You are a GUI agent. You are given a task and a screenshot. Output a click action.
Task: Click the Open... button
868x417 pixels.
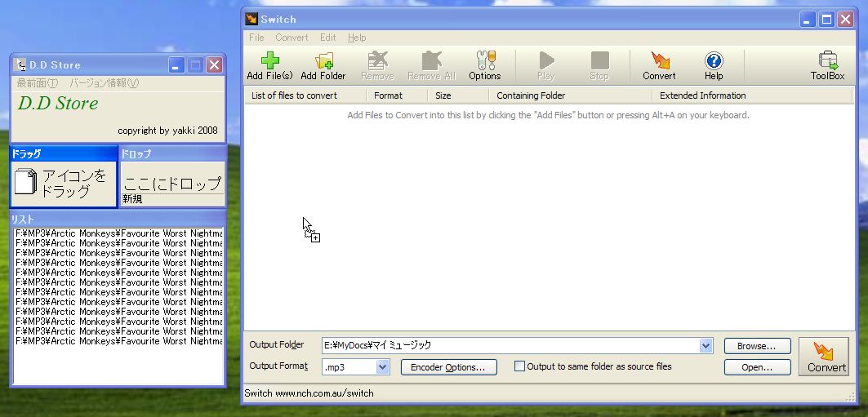[757, 367]
